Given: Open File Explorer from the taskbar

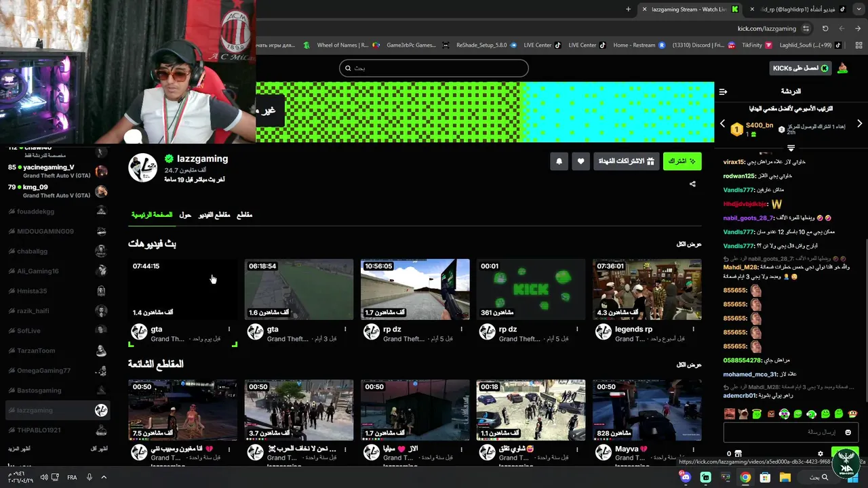Looking at the screenshot, I should 785,477.
